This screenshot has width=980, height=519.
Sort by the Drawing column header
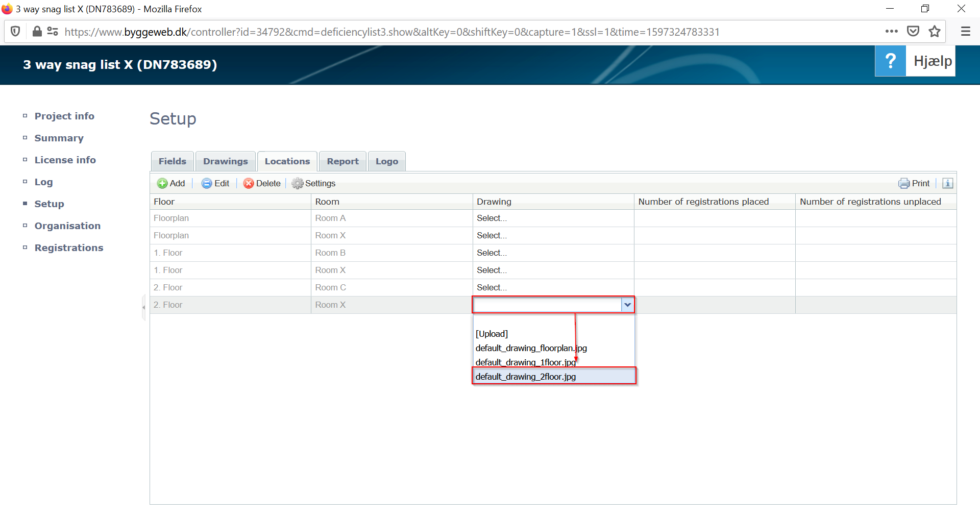553,202
